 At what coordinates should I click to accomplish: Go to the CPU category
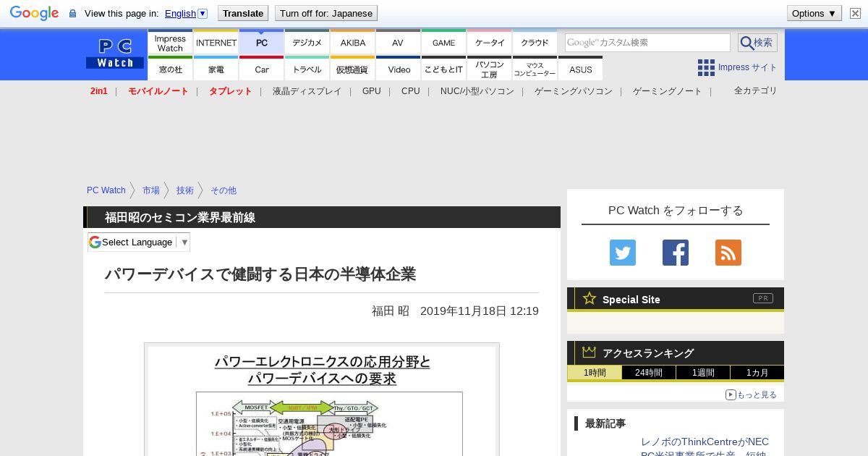[x=411, y=91]
